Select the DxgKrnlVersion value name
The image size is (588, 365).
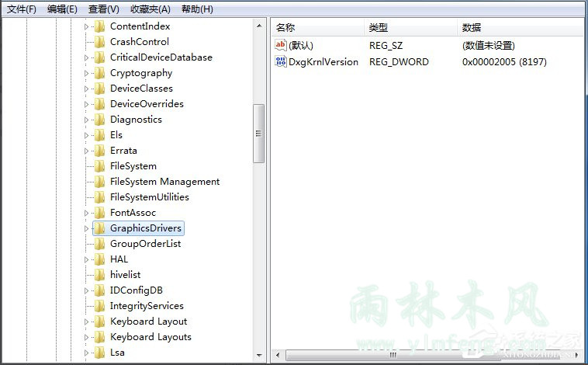coord(323,61)
